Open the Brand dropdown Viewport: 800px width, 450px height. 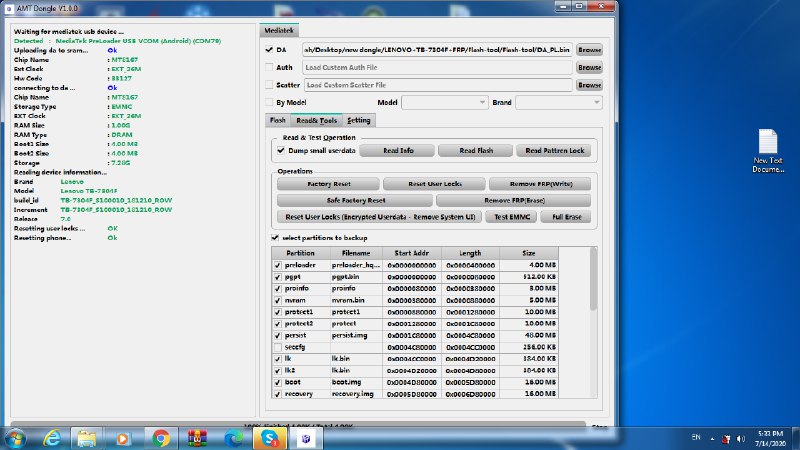pos(559,102)
